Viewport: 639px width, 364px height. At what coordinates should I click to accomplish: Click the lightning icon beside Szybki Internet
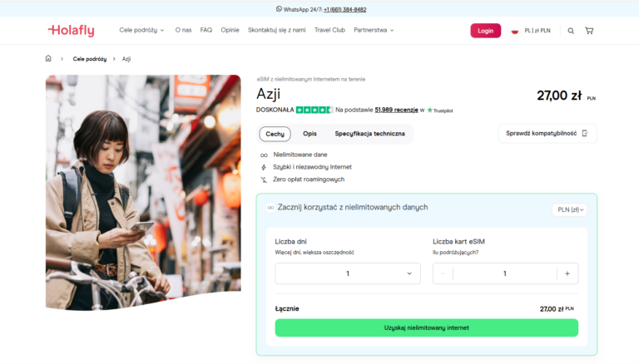[x=264, y=167]
